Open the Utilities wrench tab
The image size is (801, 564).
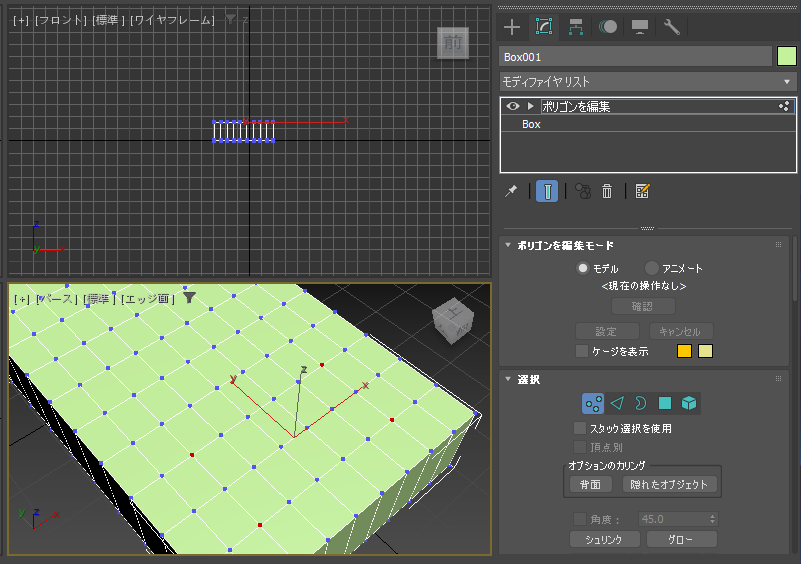672,27
